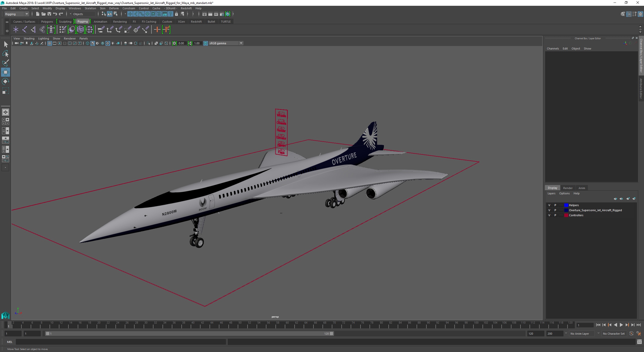Click the play forward button

621,325
